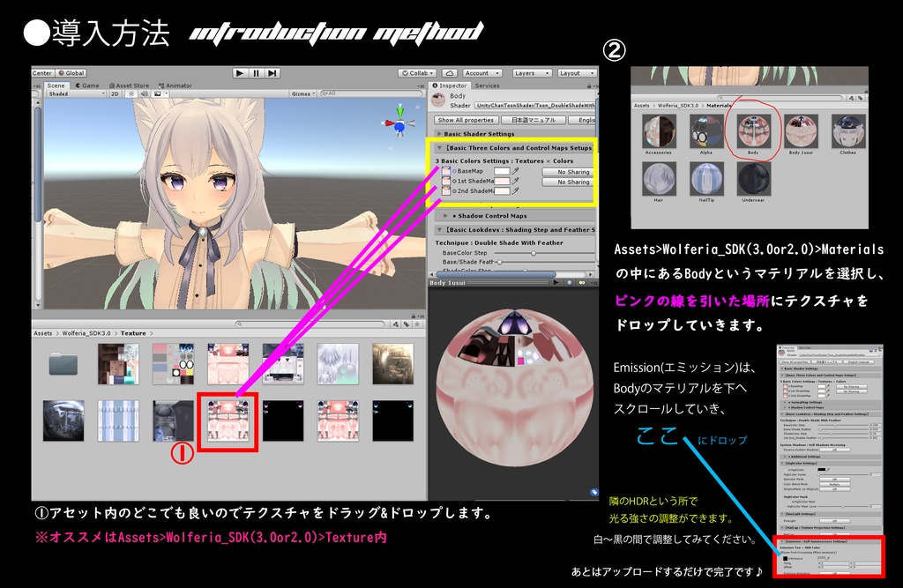Viewport: 903px width, 588px height.
Task: Select the eyedropper next to 2nd ShadeMap
Action: pyautogui.click(x=517, y=193)
